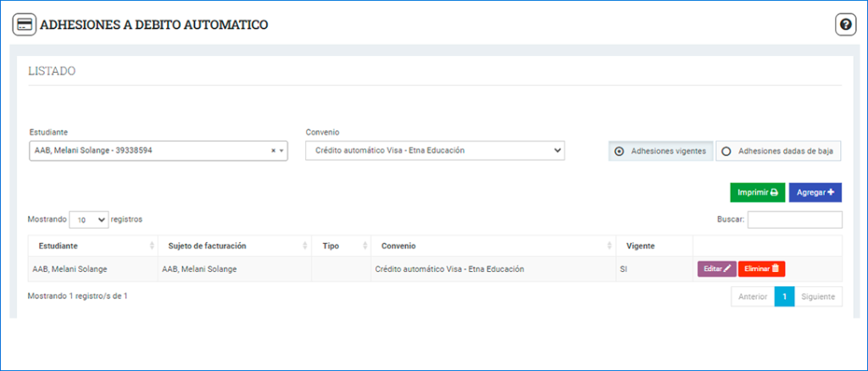Image resolution: width=868 pixels, height=371 pixels.
Task: Go to page 1 in pagination
Action: [x=784, y=296]
